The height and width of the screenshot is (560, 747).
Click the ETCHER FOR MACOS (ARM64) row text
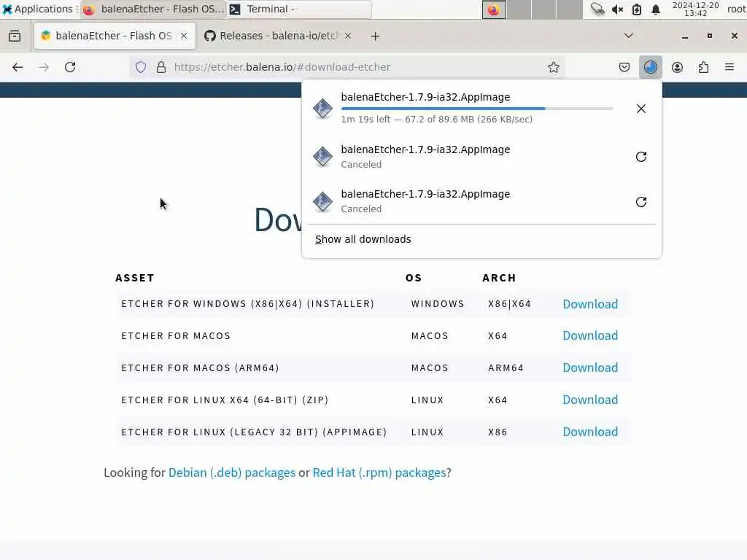200,368
